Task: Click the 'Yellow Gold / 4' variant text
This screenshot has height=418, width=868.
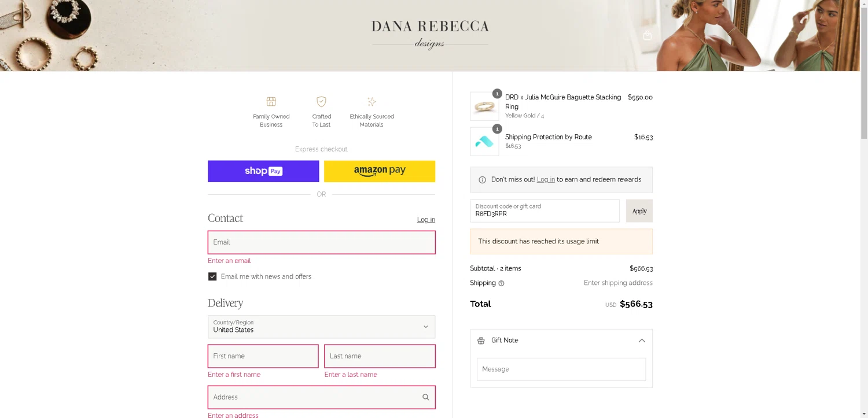Action: (524, 116)
